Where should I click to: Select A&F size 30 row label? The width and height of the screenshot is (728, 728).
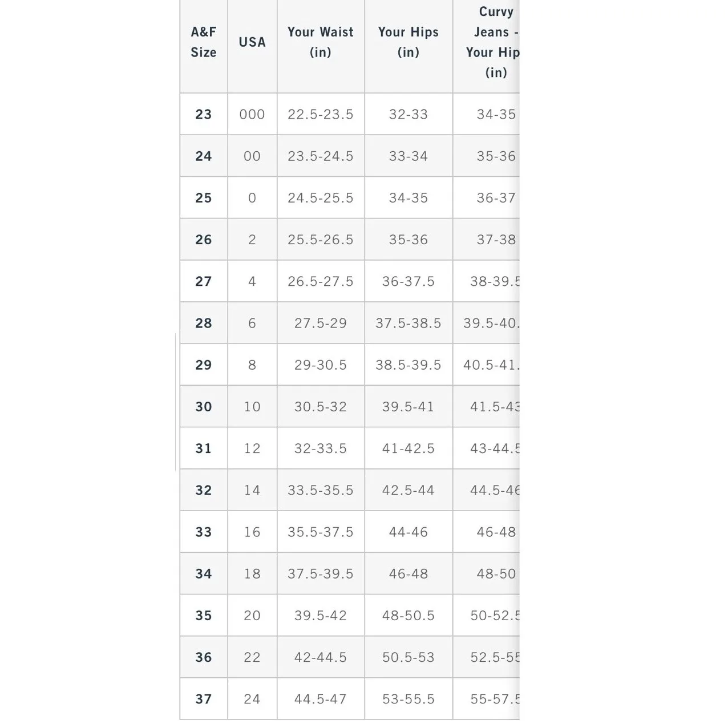(x=204, y=407)
